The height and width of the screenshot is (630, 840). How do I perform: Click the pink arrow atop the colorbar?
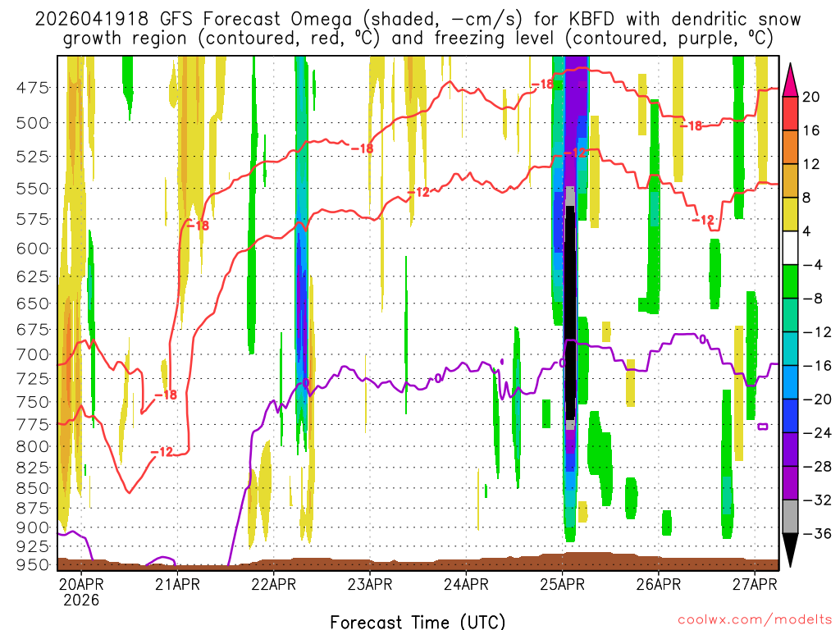coord(790,80)
